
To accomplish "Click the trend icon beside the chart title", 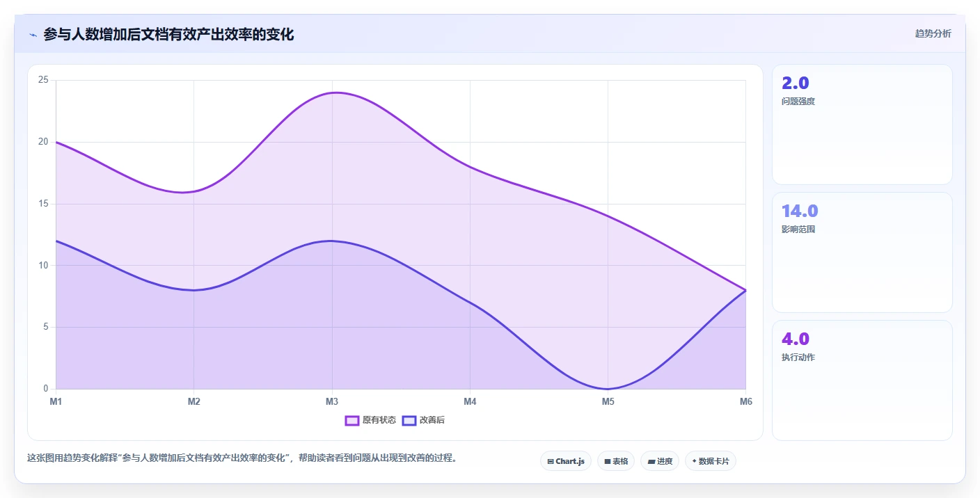I will (x=33, y=35).
